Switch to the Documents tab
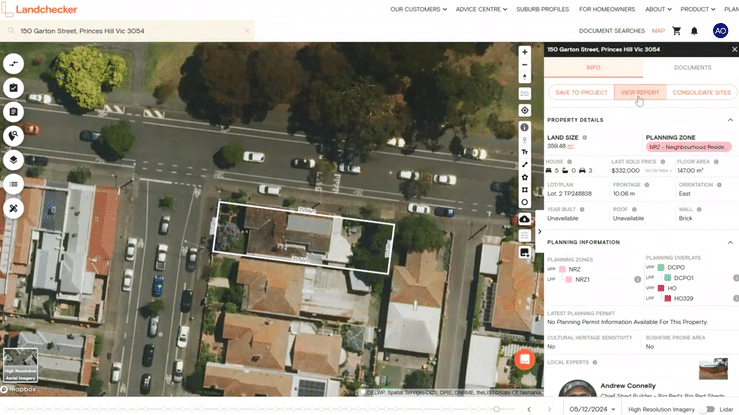This screenshot has width=739, height=415. [x=692, y=68]
